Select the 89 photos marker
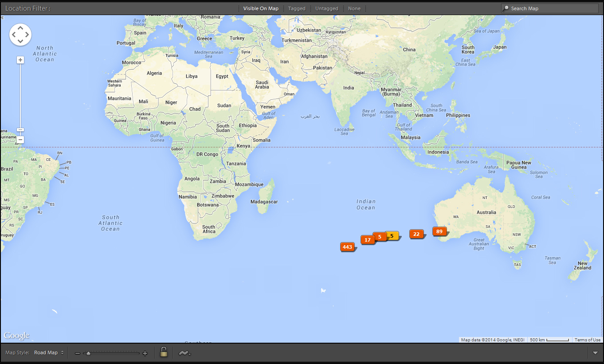The height and width of the screenshot is (364, 604). (439, 231)
